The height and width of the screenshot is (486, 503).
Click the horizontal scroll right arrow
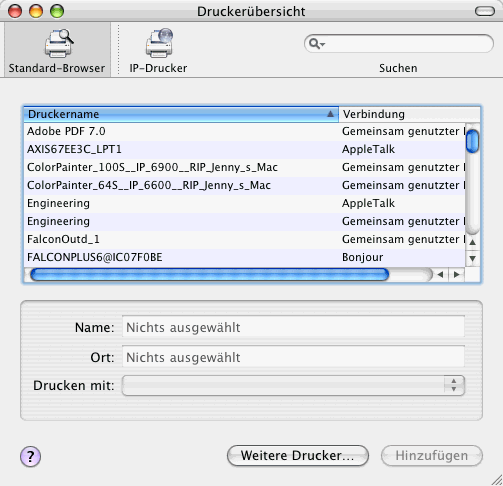pyautogui.click(x=457, y=275)
